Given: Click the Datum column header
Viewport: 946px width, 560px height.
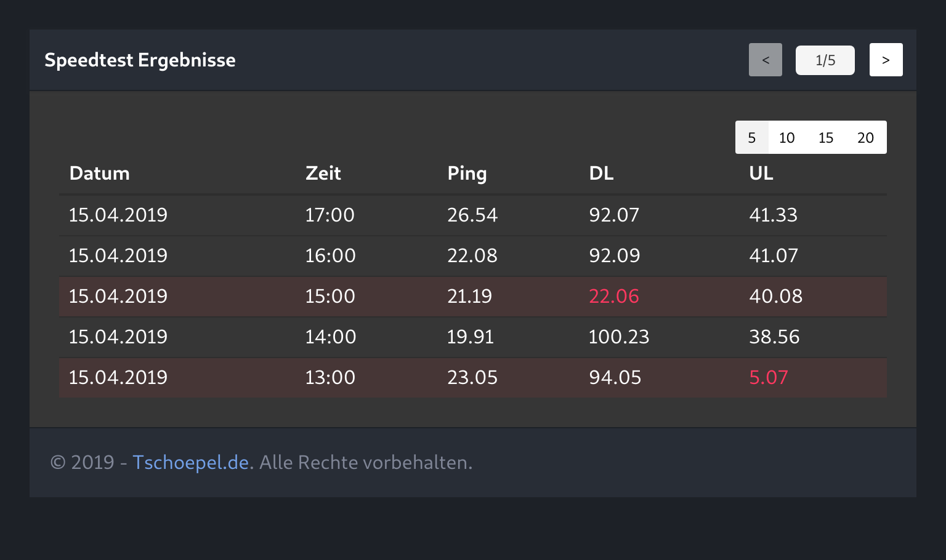Looking at the screenshot, I should 99,174.
